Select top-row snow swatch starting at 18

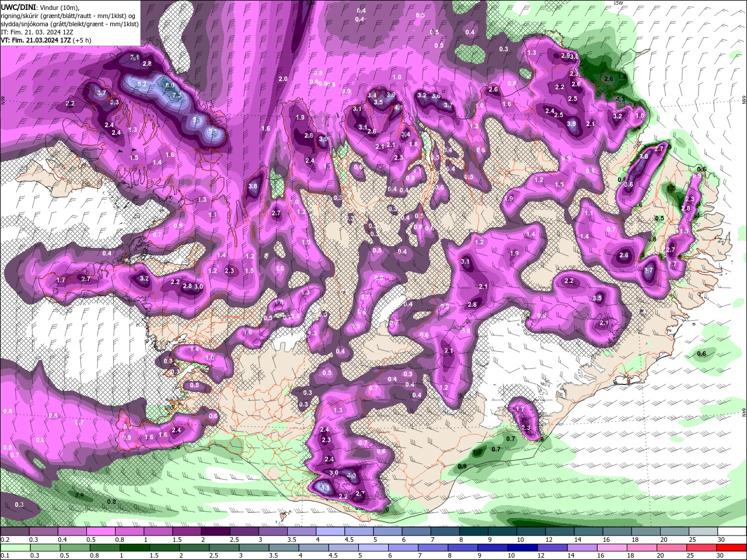[x=645, y=531]
